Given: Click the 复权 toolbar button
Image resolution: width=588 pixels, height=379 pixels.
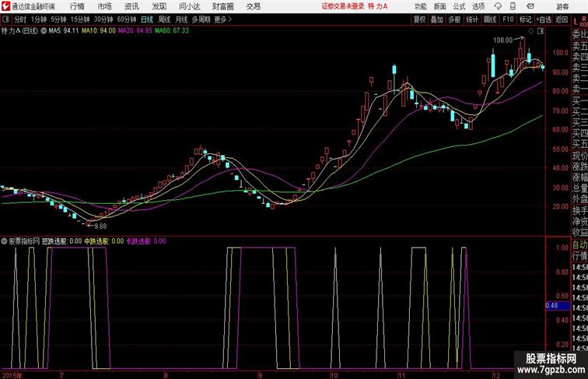Looking at the screenshot, I should click(x=420, y=19).
